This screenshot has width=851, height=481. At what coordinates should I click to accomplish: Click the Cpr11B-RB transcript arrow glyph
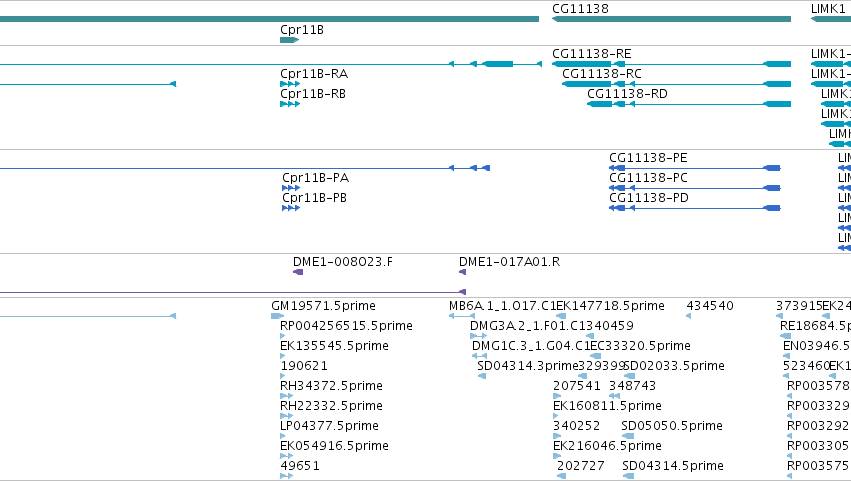tap(290, 104)
